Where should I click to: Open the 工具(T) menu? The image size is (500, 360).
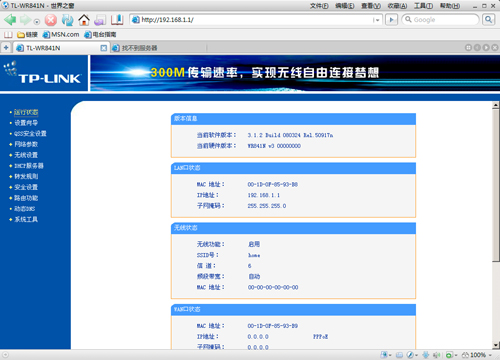pyautogui.click(x=423, y=6)
